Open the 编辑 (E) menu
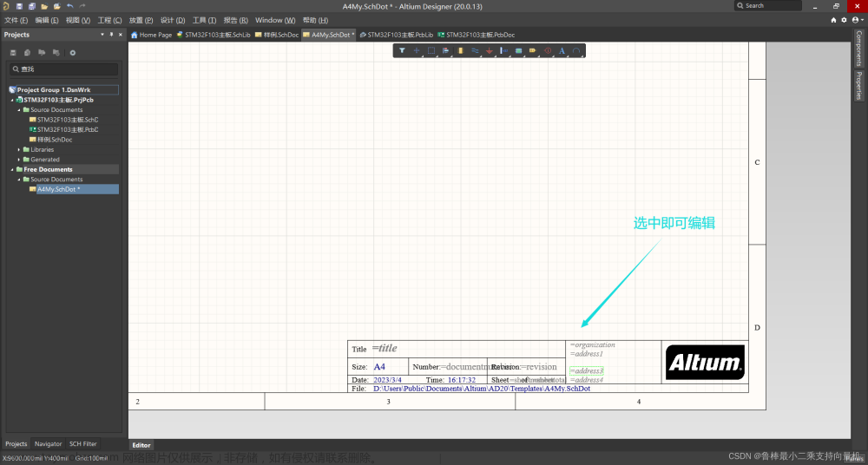The width and height of the screenshot is (868, 465). (x=47, y=20)
